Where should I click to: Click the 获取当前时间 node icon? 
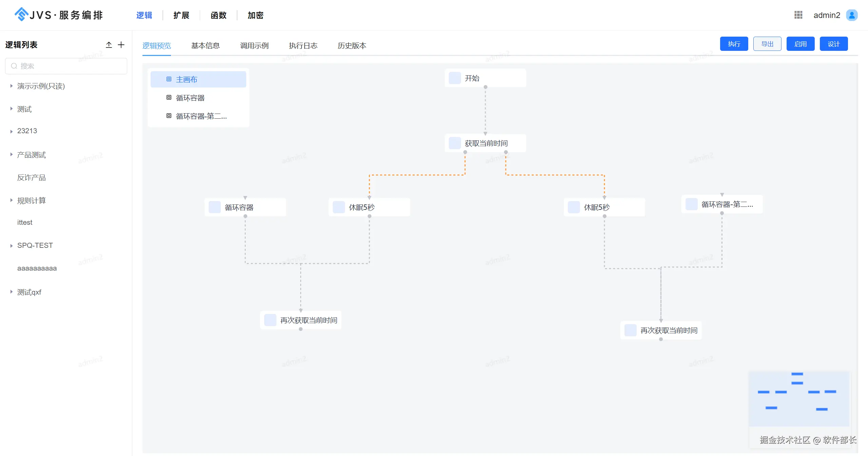455,143
